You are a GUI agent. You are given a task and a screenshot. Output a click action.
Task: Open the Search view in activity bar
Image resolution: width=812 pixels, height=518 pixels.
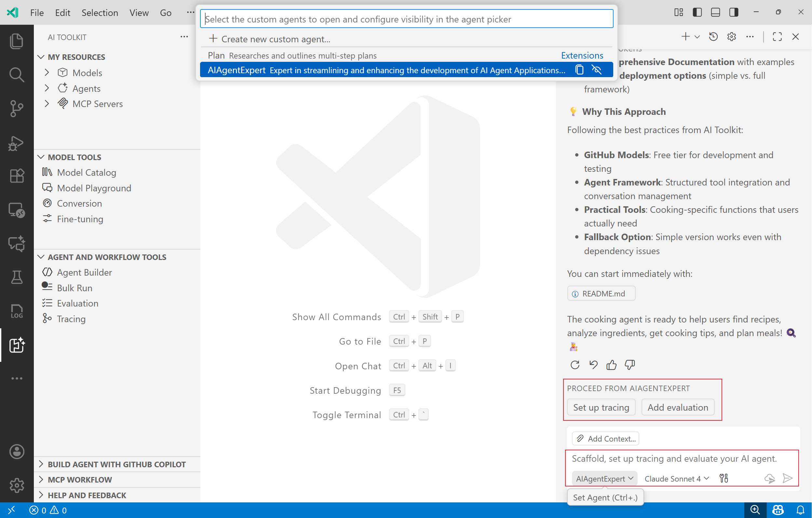pyautogui.click(x=17, y=75)
